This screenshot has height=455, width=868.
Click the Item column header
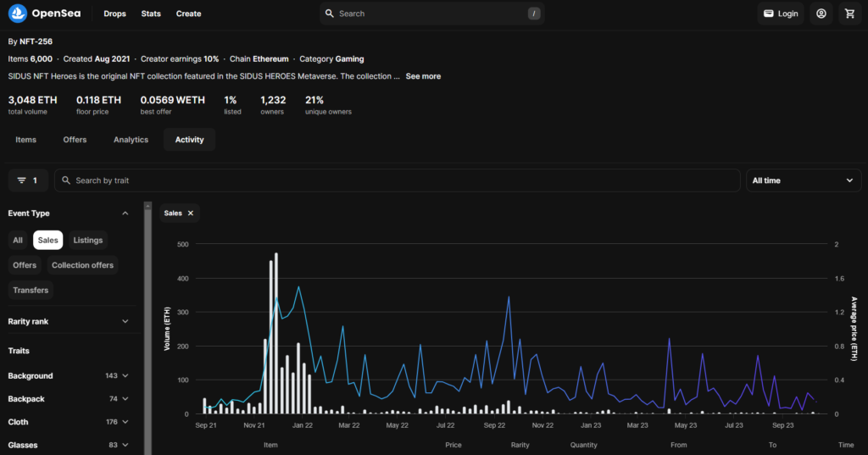point(270,445)
